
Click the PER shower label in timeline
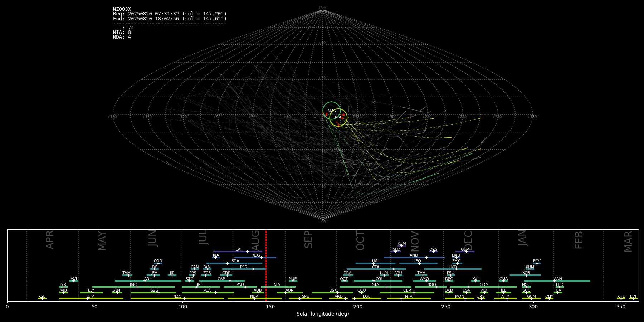244,267
